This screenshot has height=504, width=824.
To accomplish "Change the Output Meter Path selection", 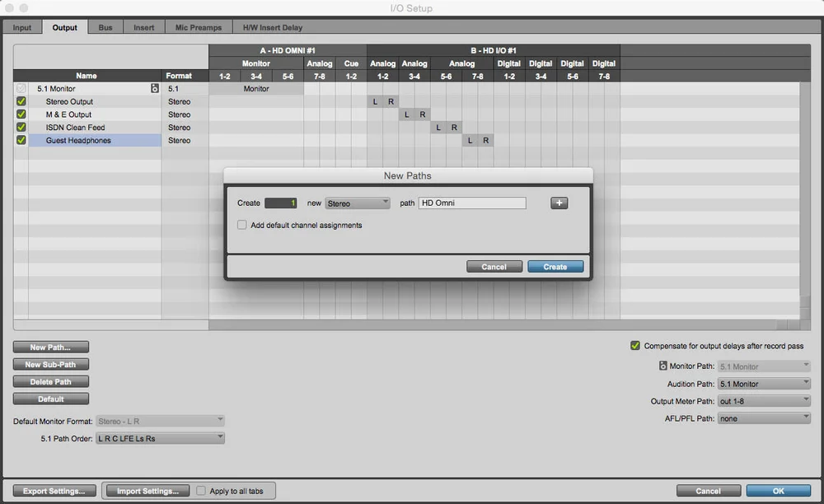I will [764, 401].
